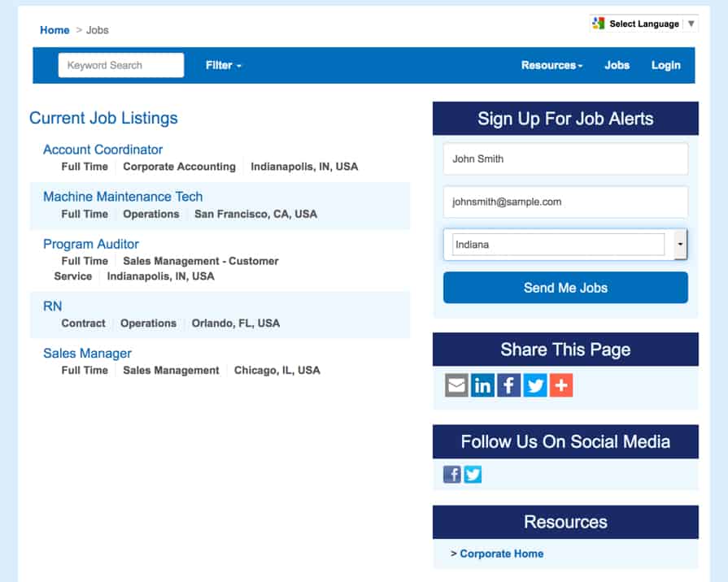Share this page on LinkedIn

coord(482,385)
